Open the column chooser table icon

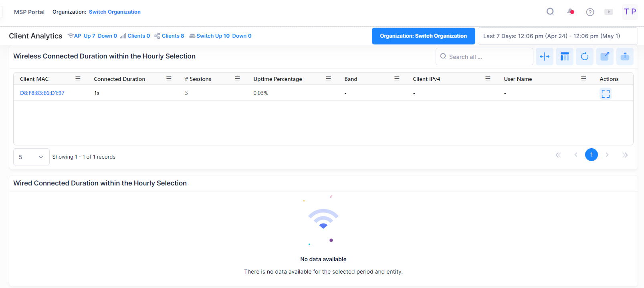pos(564,56)
